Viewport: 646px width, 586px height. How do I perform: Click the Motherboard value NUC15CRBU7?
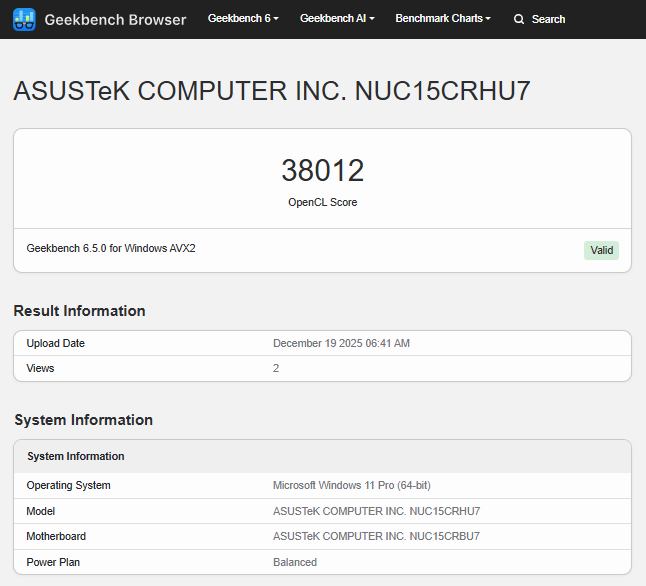376,536
